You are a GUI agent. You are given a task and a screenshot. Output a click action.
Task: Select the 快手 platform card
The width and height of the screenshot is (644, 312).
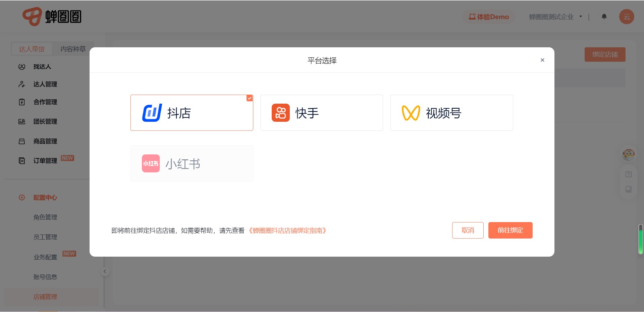click(x=321, y=113)
